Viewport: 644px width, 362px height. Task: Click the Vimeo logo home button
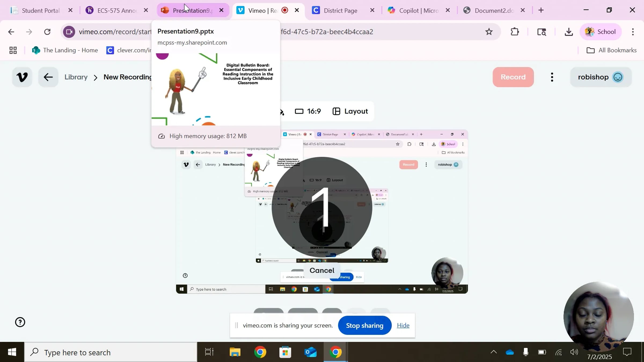click(x=22, y=77)
